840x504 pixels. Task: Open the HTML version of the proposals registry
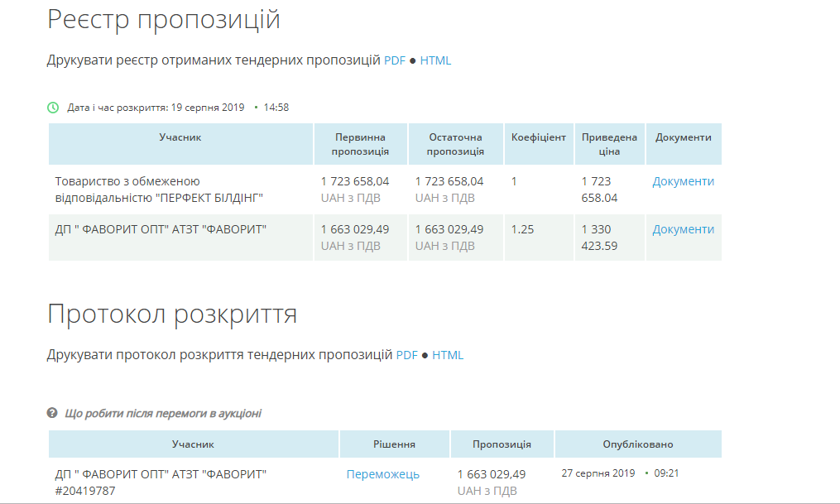(435, 60)
